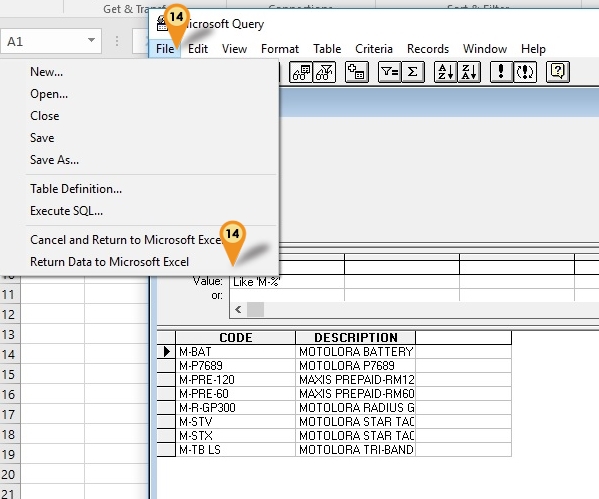599x499 pixels.
Task: Click the criteria Value cell Like 'M-%'
Action: 287,282
